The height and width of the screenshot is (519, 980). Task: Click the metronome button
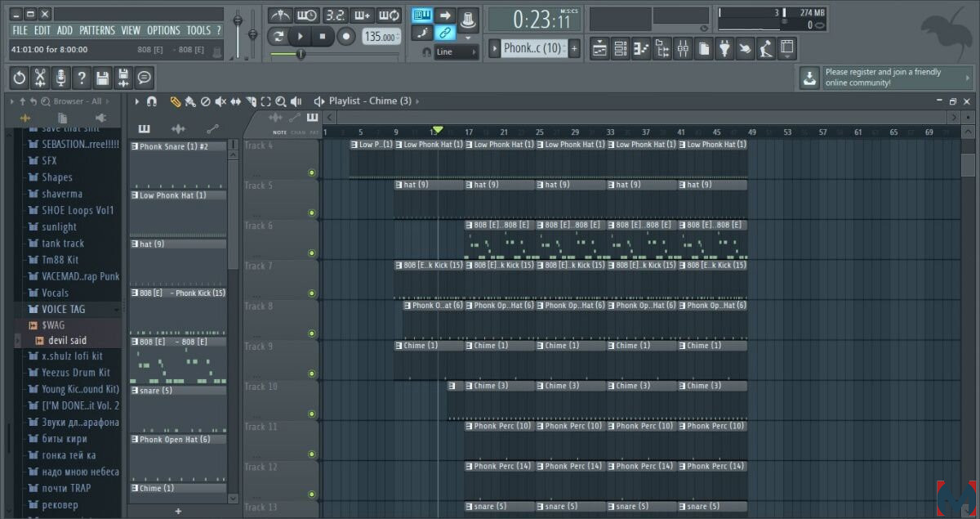[280, 16]
